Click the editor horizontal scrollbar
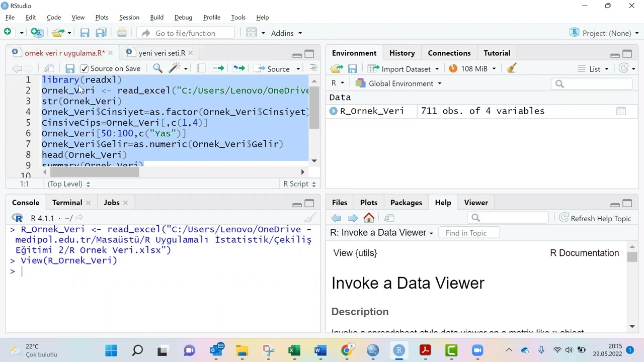 coord(174,172)
